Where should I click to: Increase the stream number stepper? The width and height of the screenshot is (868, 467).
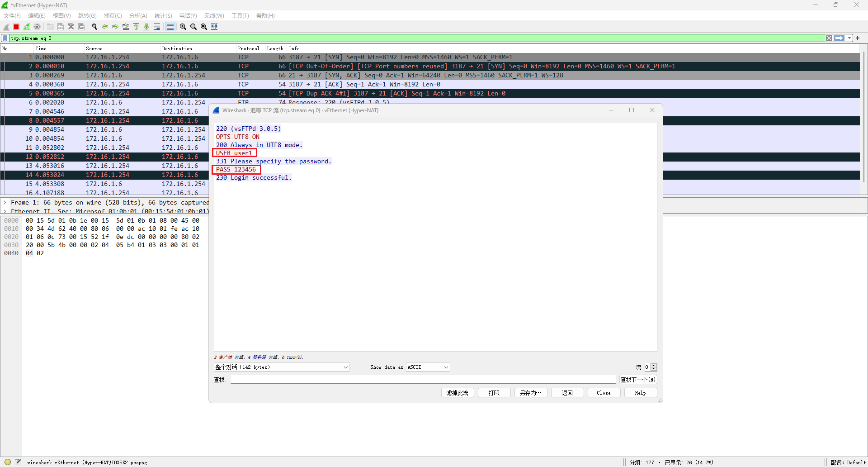pos(654,365)
